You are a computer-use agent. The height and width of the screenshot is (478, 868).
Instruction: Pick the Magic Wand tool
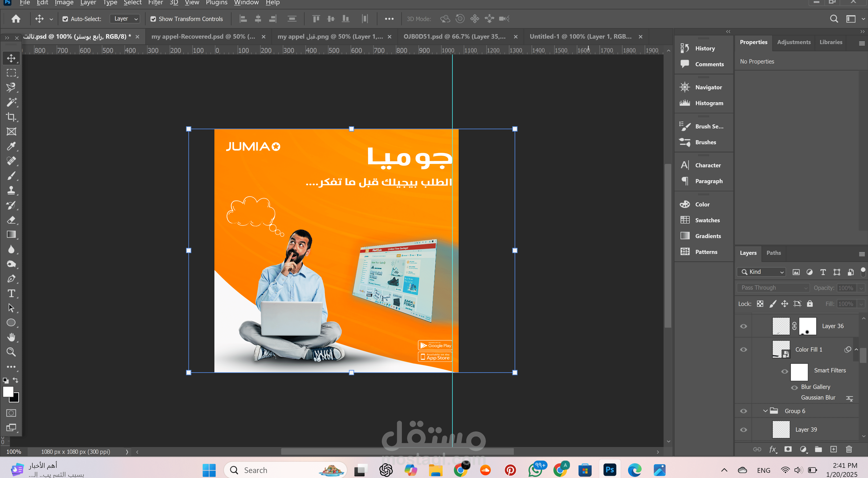pyautogui.click(x=11, y=102)
